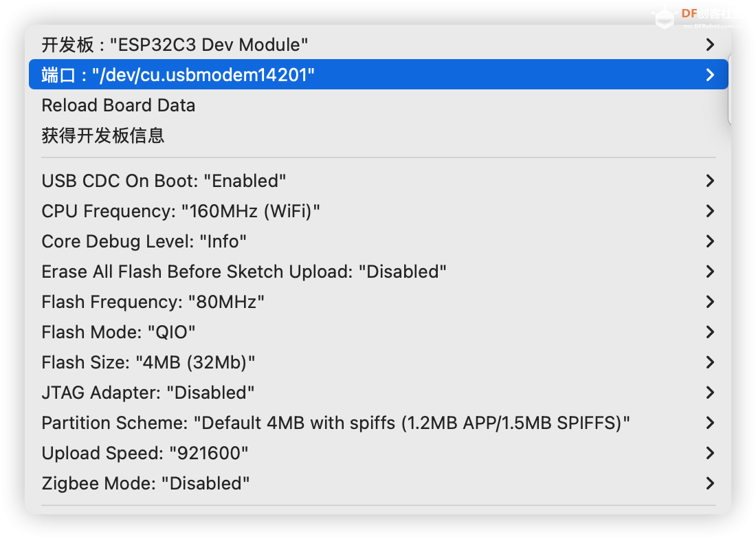Expand JTAG Adapter chevron arrow
The height and width of the screenshot is (539, 756).
(710, 393)
